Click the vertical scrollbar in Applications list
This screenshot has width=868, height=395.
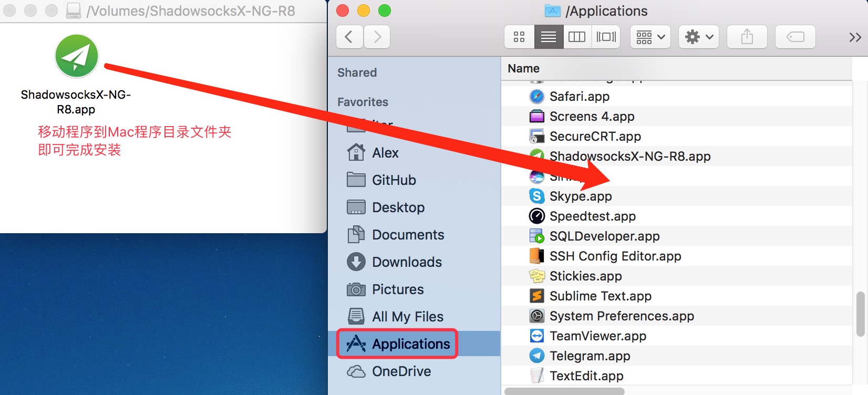click(860, 314)
